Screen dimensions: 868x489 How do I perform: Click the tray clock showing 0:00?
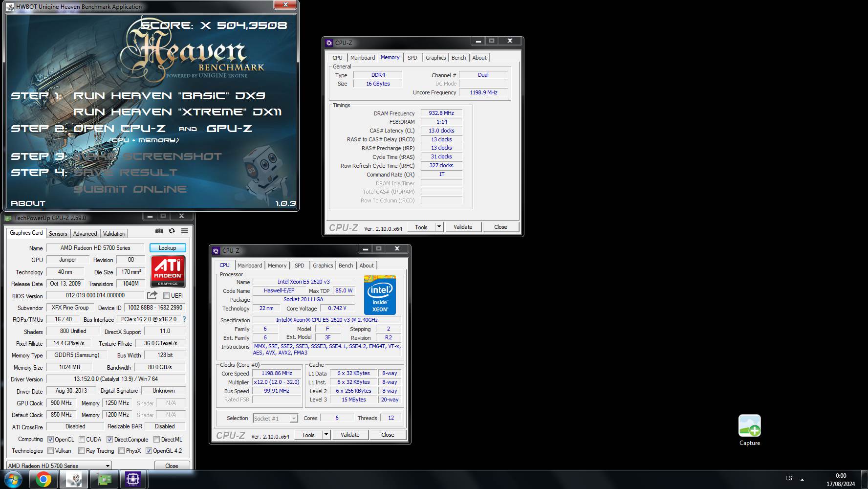[841, 475]
